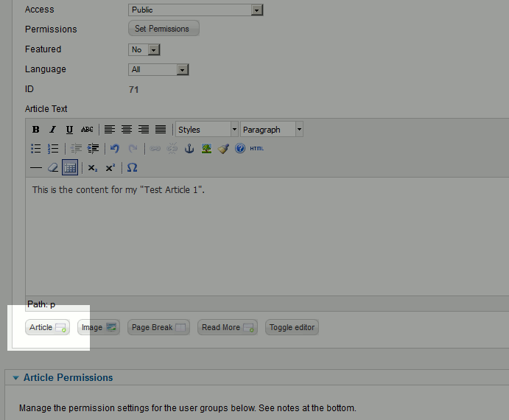Screen dimensions: 509x420
Task: Insert ordered numbered list
Action: click(x=53, y=148)
